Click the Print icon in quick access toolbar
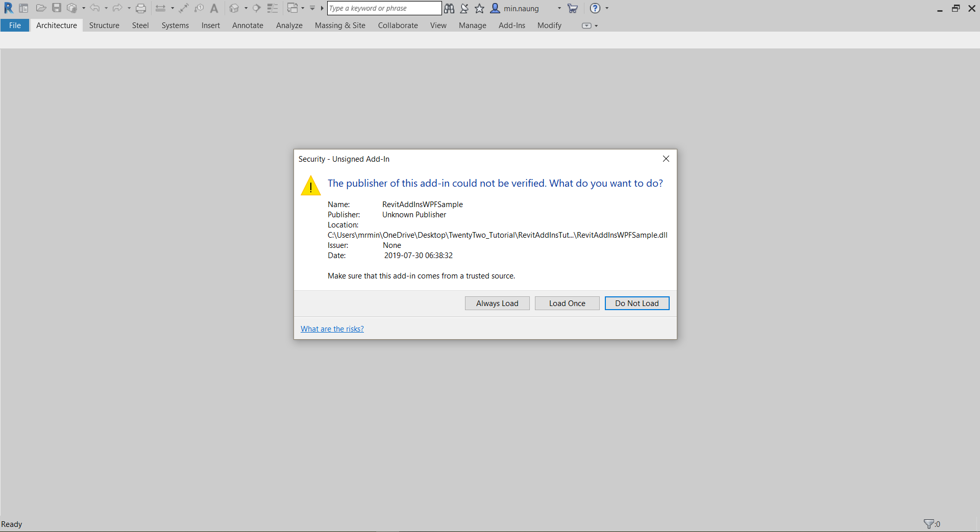980x532 pixels. pos(141,8)
